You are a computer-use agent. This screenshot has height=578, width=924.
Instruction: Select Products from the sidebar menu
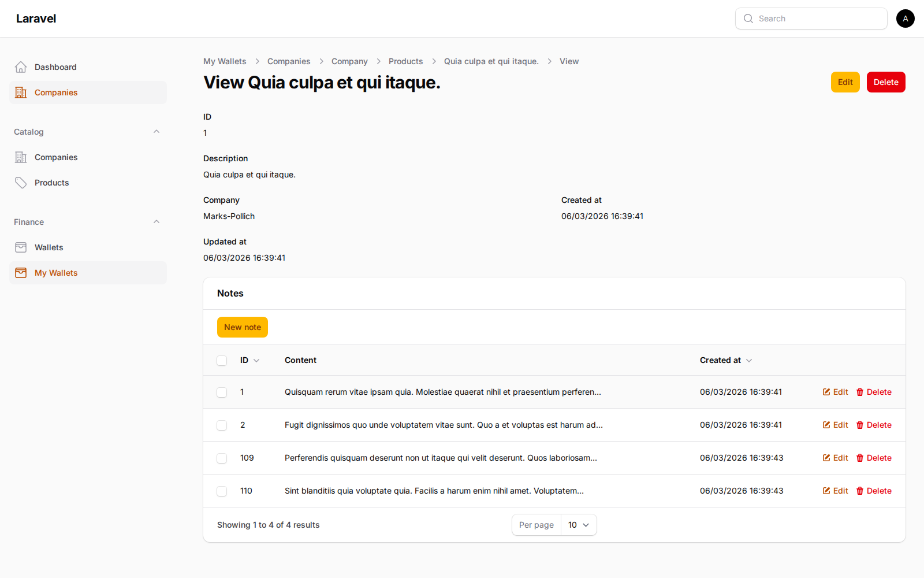click(x=51, y=183)
